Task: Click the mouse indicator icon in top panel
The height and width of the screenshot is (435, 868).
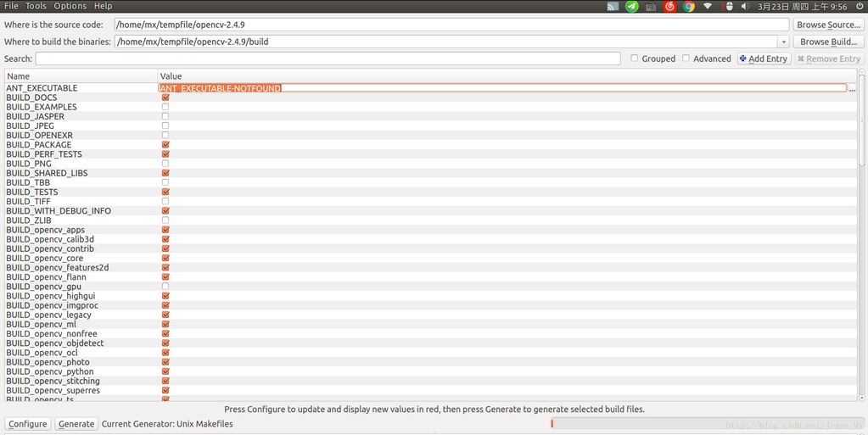Action: 727,6
